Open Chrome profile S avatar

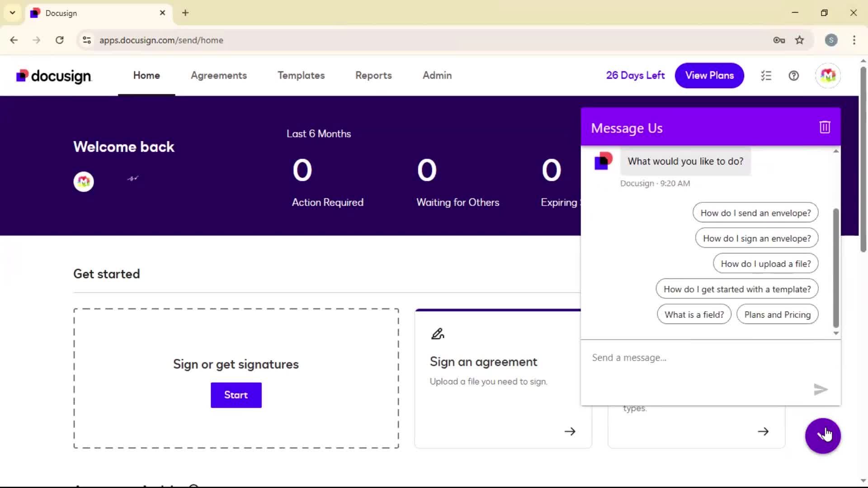click(x=831, y=40)
